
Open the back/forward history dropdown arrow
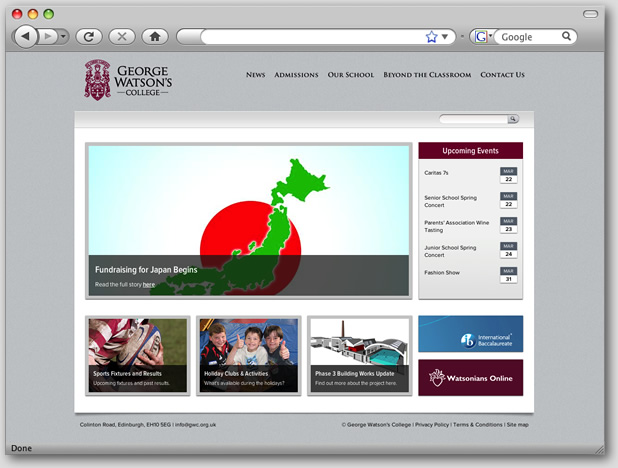(64, 36)
